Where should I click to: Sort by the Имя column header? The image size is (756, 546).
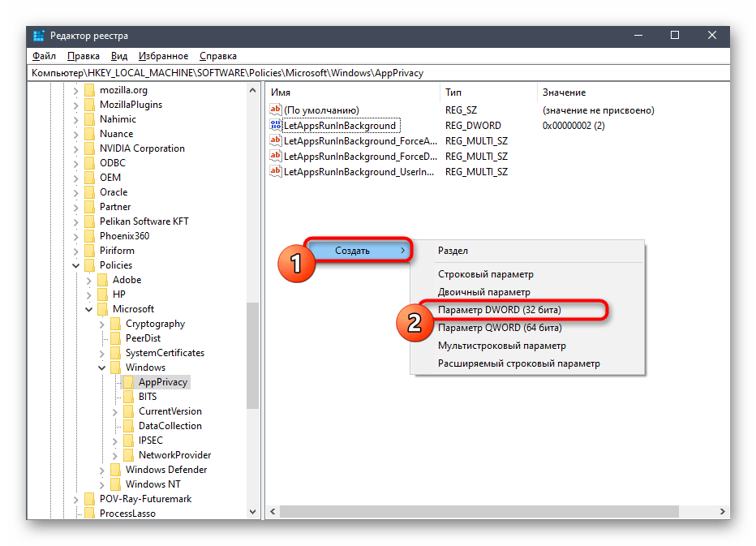click(353, 92)
